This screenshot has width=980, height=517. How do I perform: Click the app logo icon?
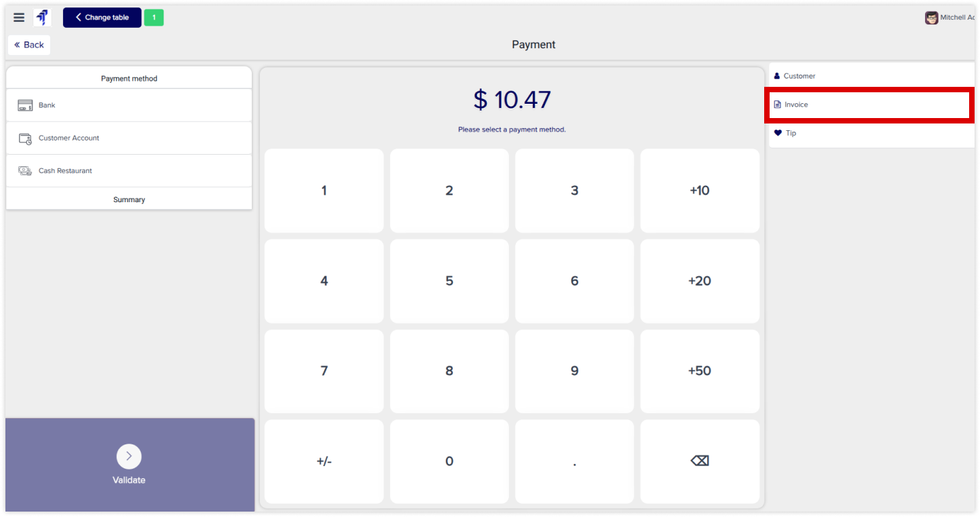click(x=42, y=18)
